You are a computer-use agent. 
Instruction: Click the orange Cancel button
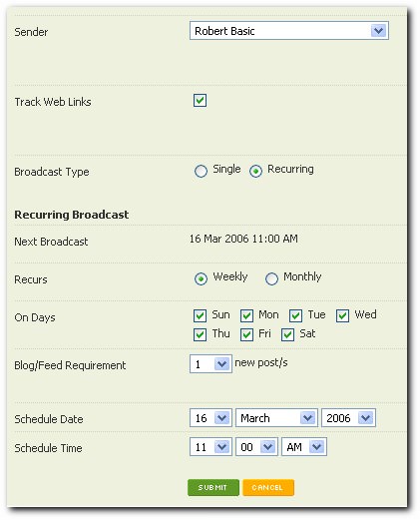[x=268, y=488]
